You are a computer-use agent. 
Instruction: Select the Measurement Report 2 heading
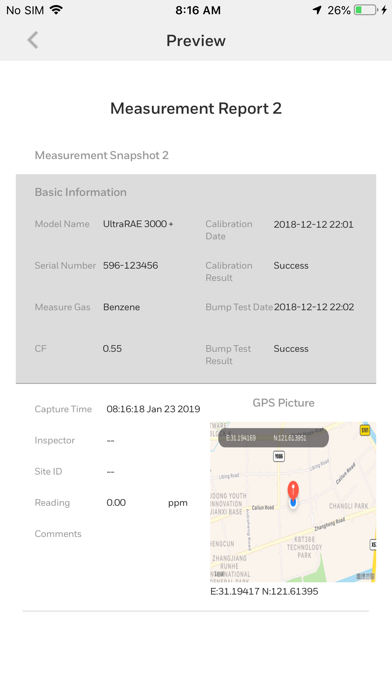196,108
